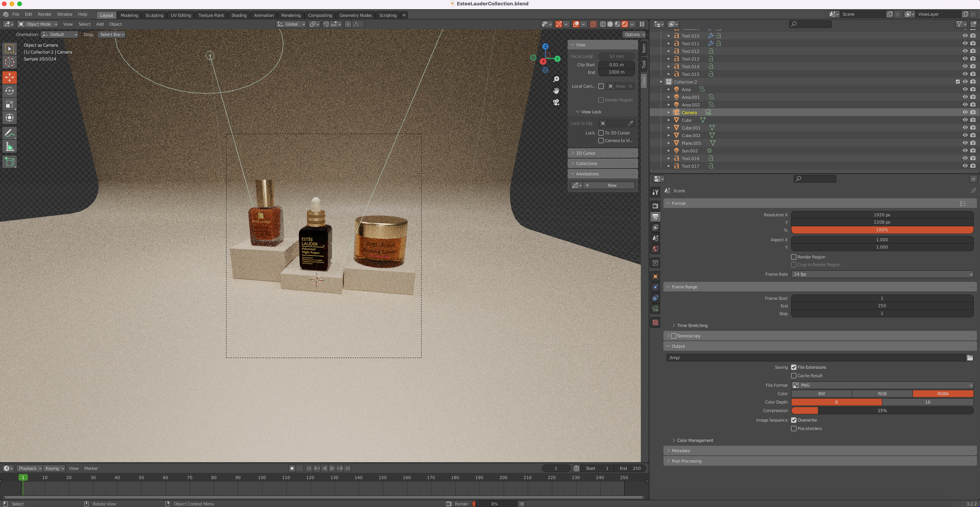Open the Add menu in the viewport header
This screenshot has width=980, height=507.
click(x=100, y=24)
